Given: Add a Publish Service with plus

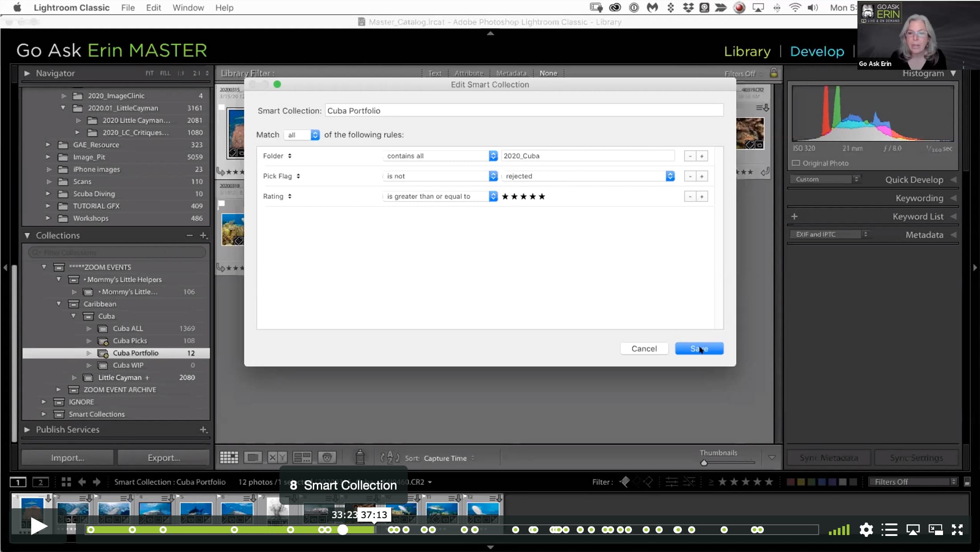Looking at the screenshot, I should point(203,429).
